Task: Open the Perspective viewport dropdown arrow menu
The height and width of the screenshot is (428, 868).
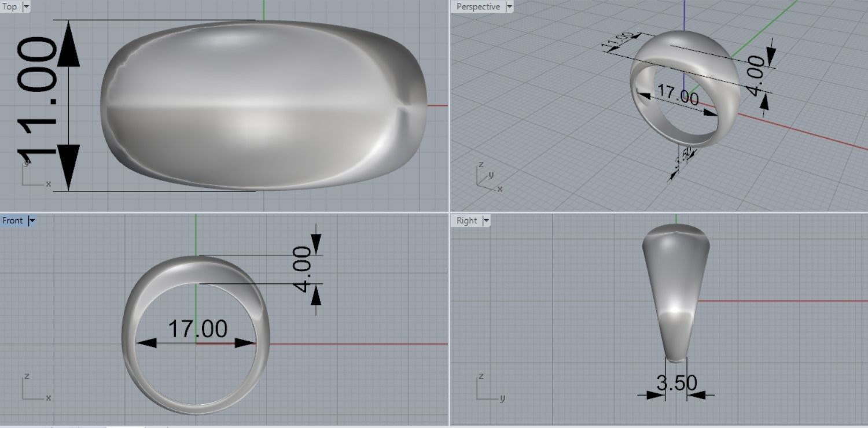Action: [x=509, y=7]
